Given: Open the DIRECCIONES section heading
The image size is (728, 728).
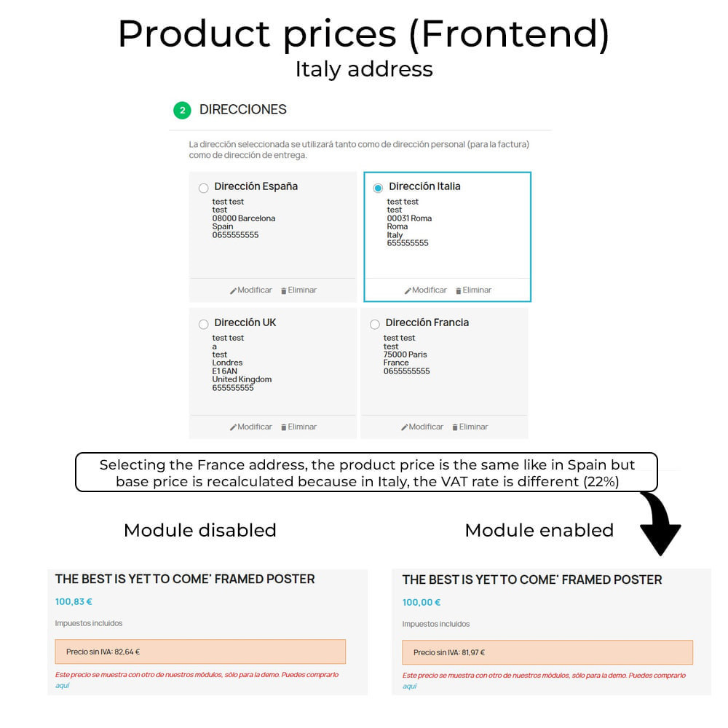Looking at the screenshot, I should click(243, 110).
